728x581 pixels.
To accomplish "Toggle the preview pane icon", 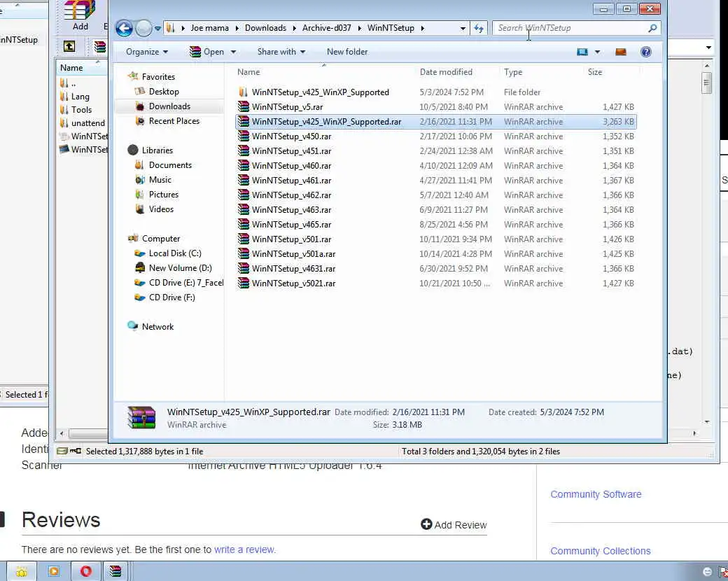I will coord(621,52).
